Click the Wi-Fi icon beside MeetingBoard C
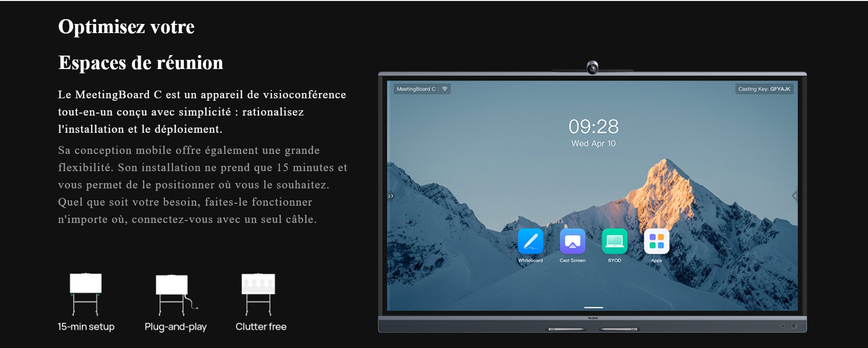 point(445,89)
